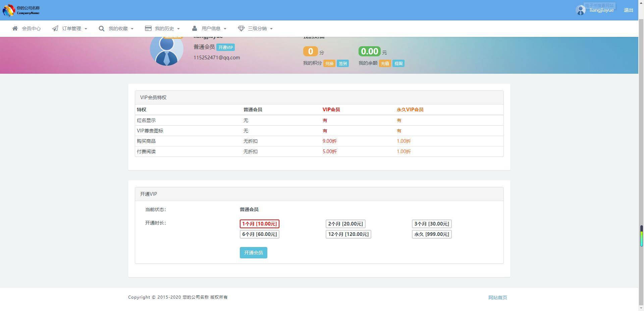
Task: Select the 12个月 [120.00元] option
Action: [x=348, y=234]
